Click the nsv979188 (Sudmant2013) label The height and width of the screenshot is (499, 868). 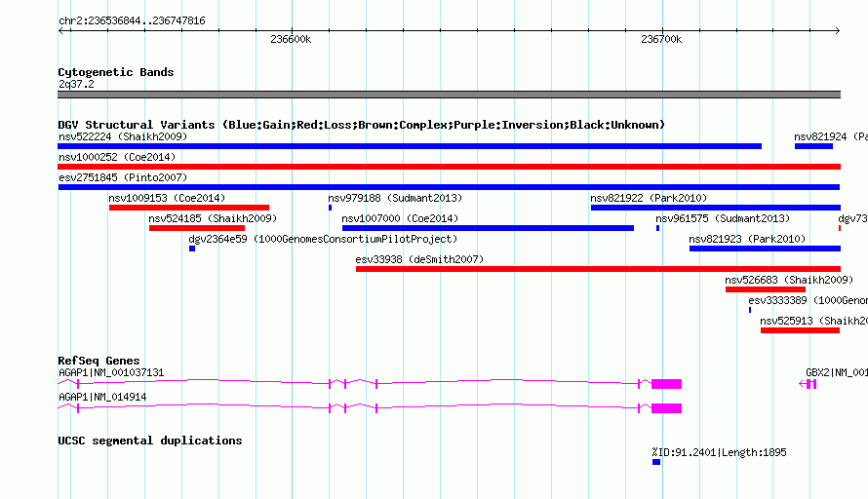point(395,198)
